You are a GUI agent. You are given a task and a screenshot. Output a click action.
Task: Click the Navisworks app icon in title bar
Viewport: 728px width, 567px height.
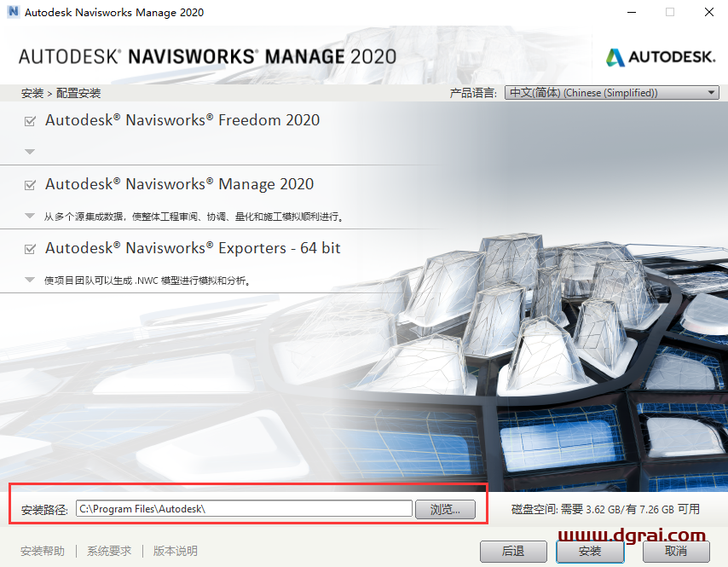(x=13, y=12)
